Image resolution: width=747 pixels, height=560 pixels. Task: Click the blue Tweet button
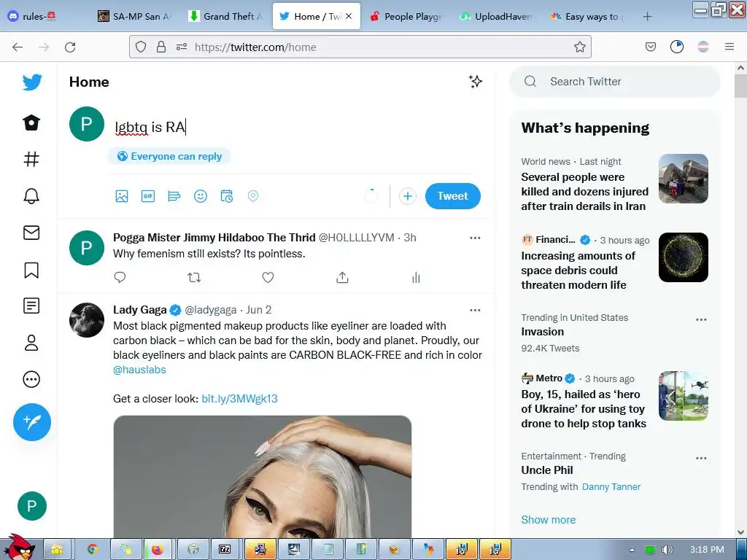click(x=452, y=195)
